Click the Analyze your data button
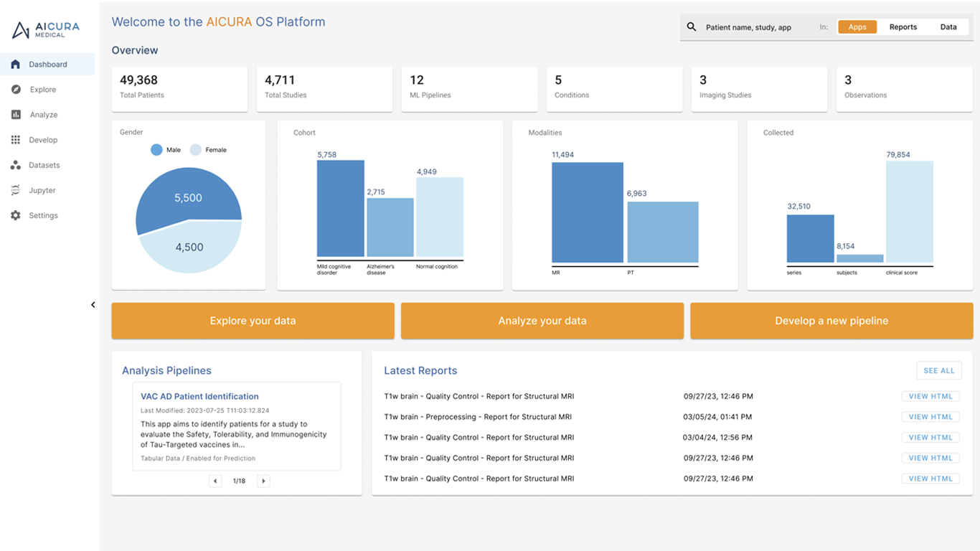The width and height of the screenshot is (980, 551). pos(542,321)
